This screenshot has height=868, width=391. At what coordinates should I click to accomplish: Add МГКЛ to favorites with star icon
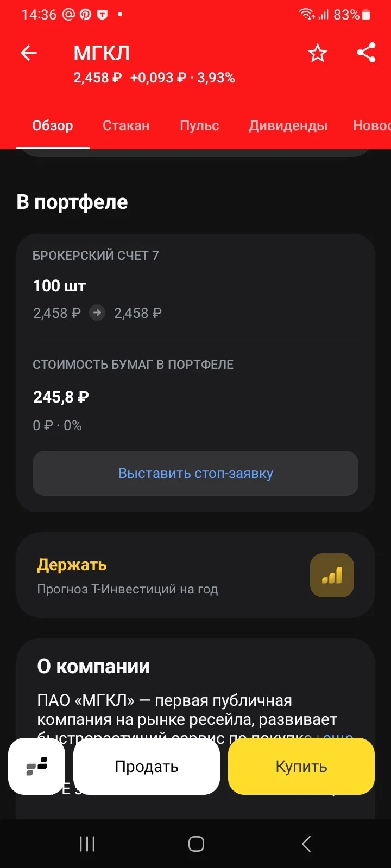pos(318,53)
